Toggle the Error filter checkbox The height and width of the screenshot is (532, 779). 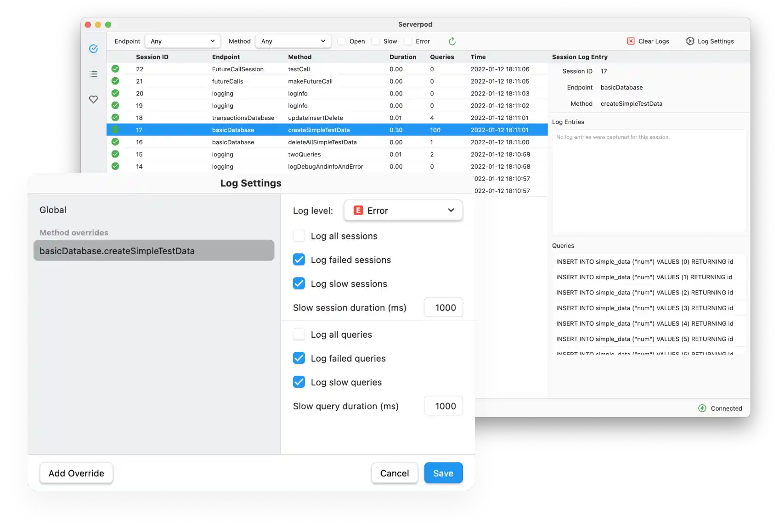(408, 41)
